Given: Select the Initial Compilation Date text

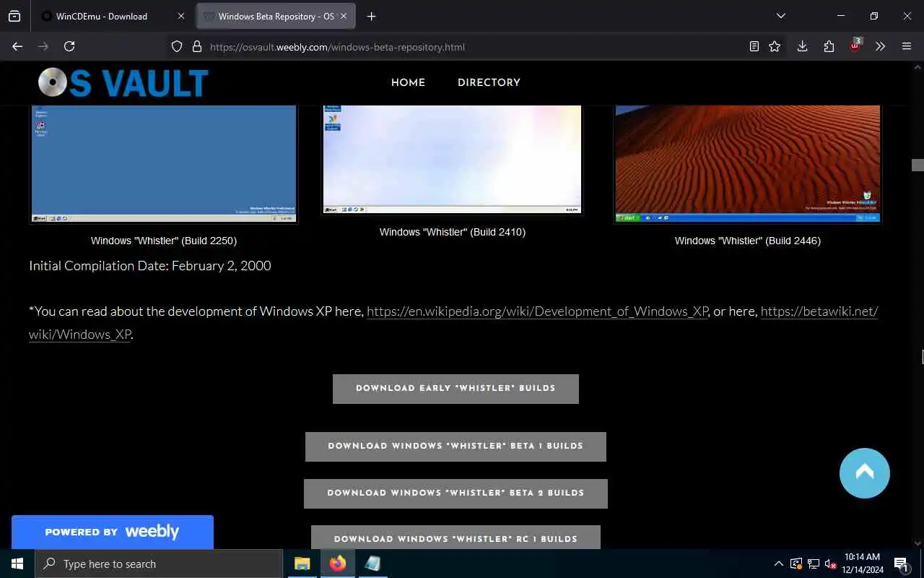Looking at the screenshot, I should point(150,266).
